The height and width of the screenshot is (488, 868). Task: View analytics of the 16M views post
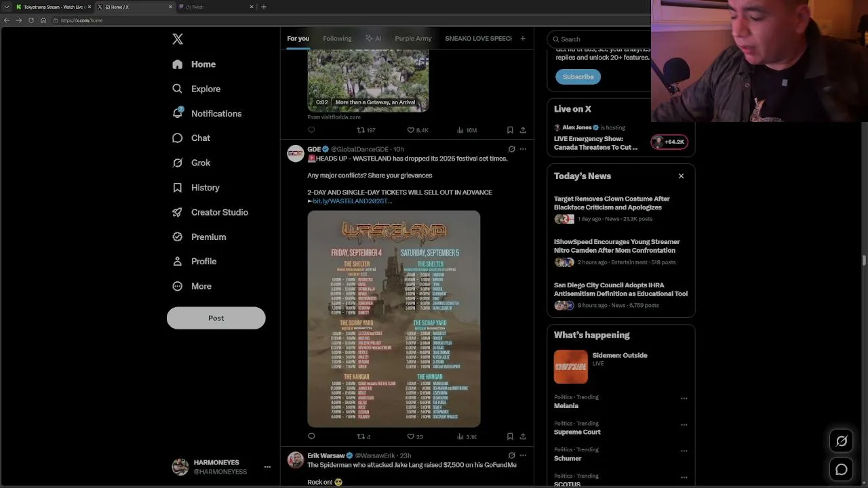pos(467,130)
